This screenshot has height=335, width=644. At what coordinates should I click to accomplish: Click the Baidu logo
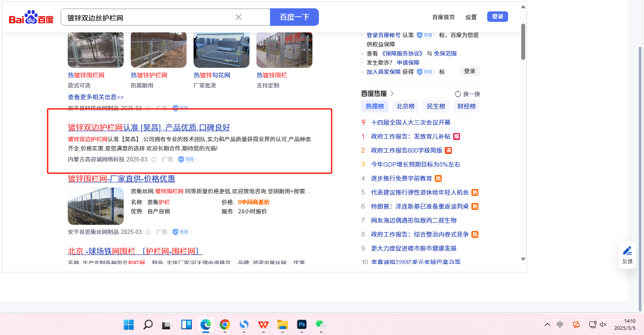[31, 17]
